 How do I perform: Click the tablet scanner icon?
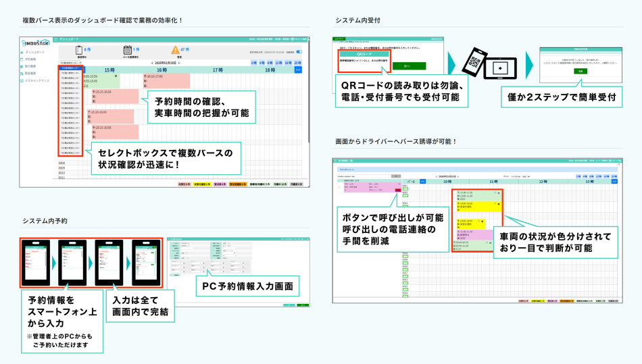pyautogui.click(x=500, y=68)
